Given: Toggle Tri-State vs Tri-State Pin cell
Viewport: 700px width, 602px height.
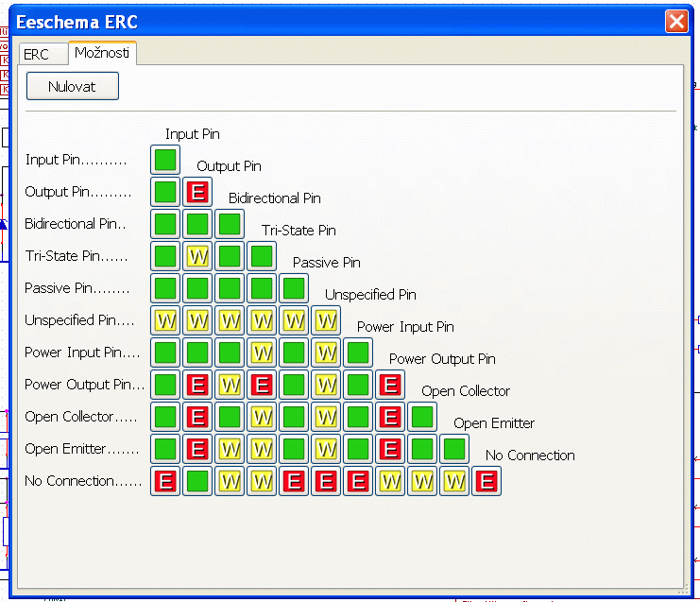Looking at the screenshot, I should 262,256.
